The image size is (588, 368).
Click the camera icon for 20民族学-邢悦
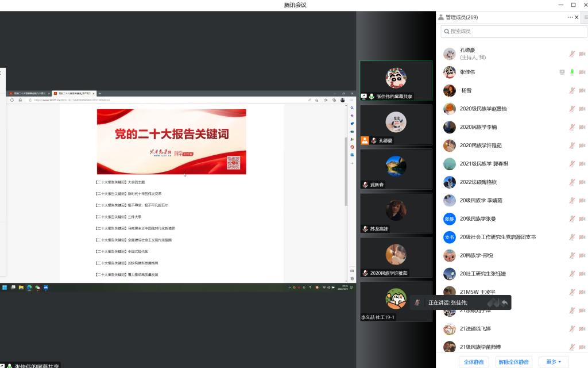(x=582, y=256)
